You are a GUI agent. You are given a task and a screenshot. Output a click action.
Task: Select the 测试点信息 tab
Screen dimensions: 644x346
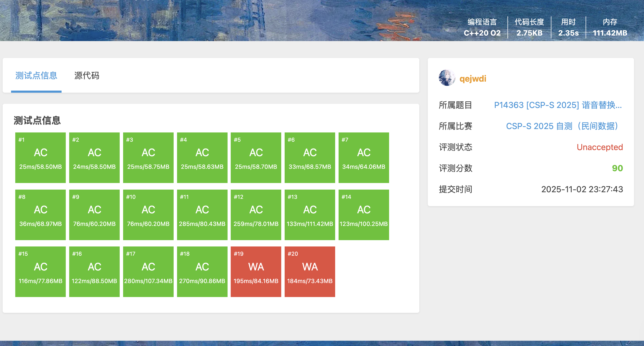36,76
